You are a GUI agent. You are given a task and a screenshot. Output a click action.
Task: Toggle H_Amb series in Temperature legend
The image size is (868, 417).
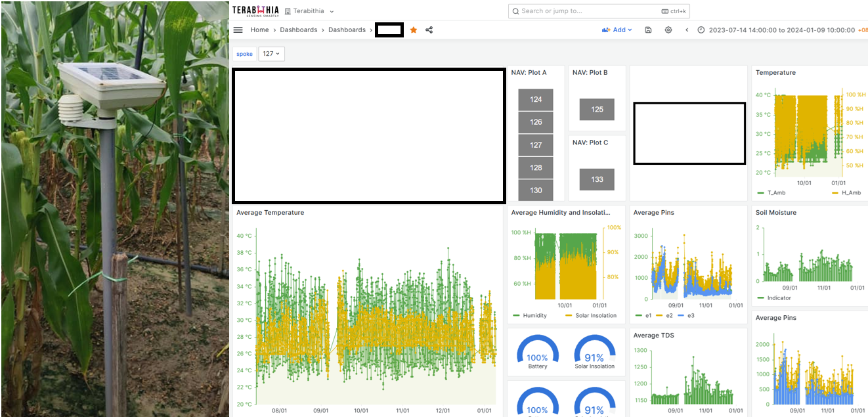click(x=850, y=192)
